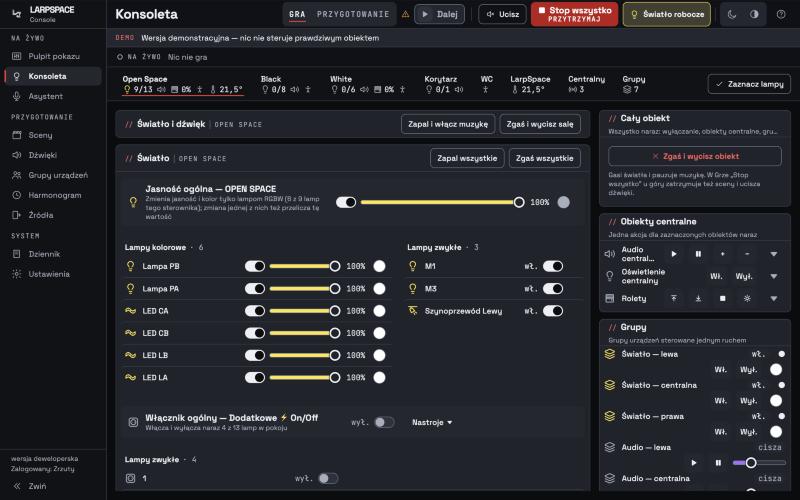Expand Rolety row dropdown arrow
800x500 pixels.
[x=774, y=298]
